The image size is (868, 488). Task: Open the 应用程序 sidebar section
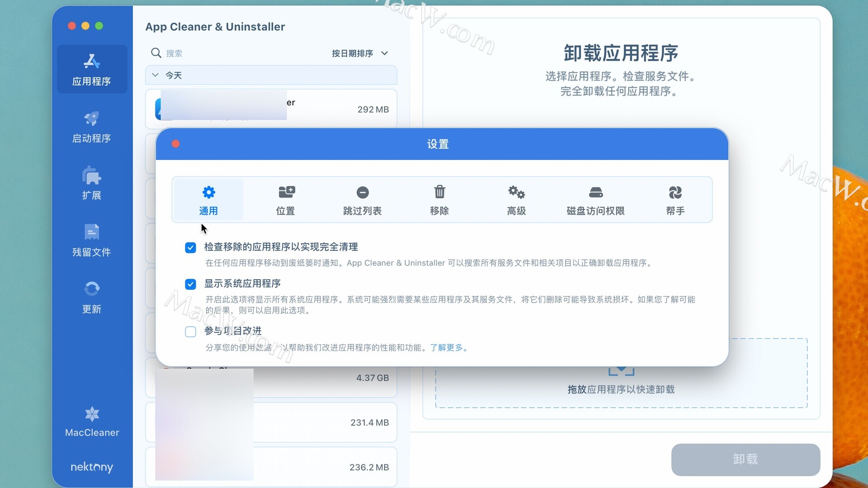92,69
